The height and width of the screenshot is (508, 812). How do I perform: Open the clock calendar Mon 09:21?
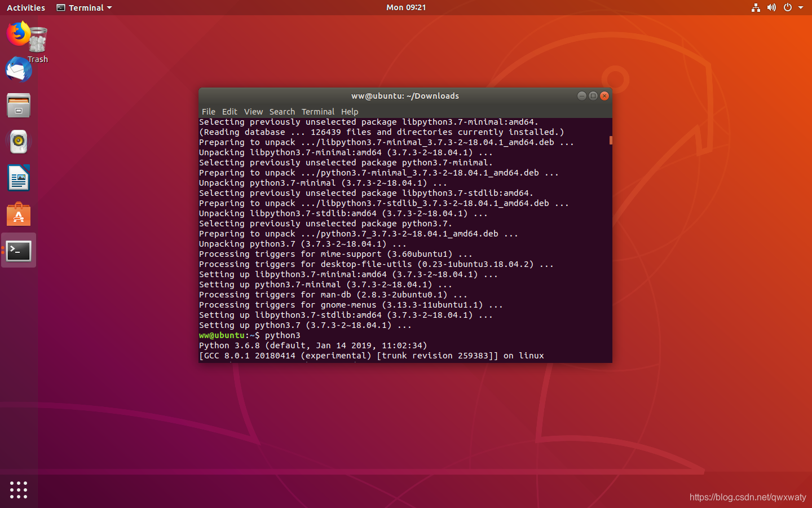pos(406,7)
